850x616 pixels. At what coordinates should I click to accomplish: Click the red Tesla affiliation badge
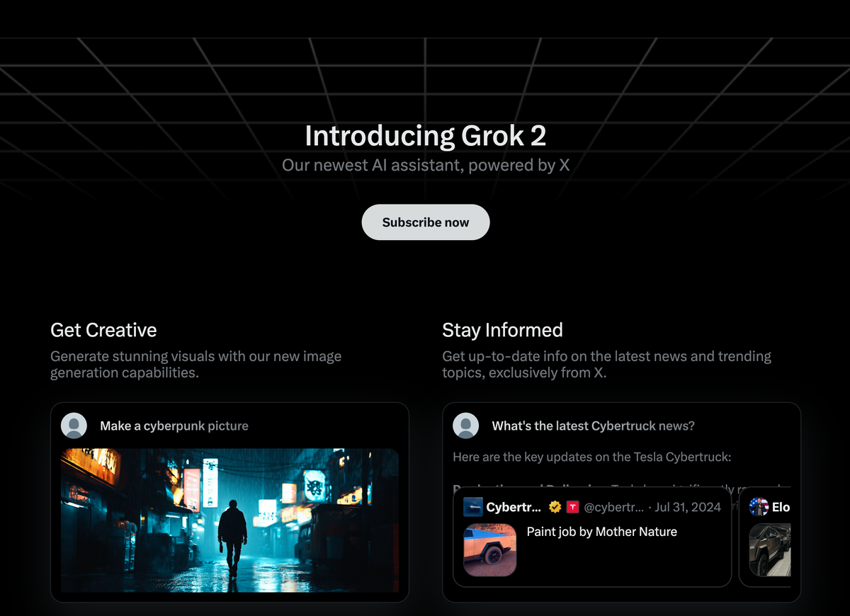point(572,507)
